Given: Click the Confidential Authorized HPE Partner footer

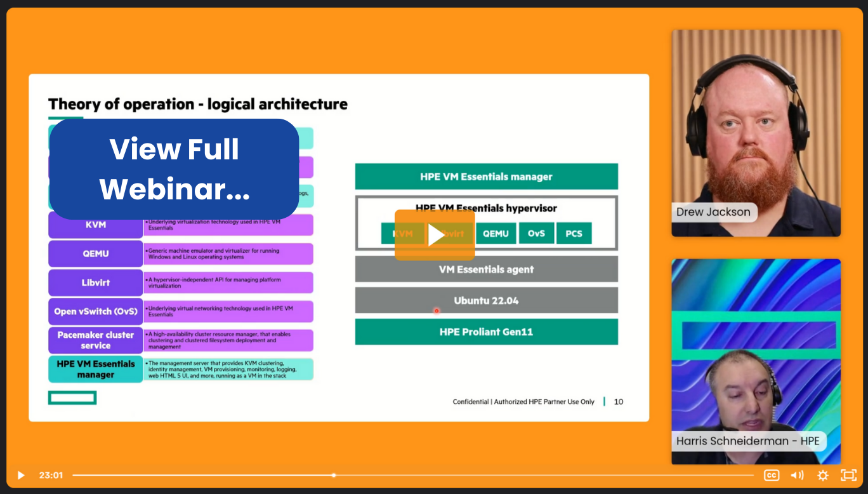Looking at the screenshot, I should point(523,402).
